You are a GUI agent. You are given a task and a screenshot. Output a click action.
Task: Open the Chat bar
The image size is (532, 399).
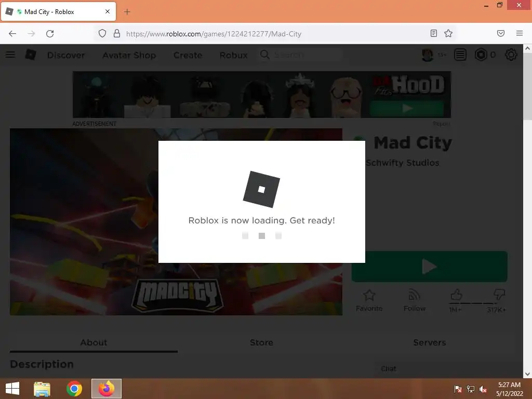pos(448,369)
